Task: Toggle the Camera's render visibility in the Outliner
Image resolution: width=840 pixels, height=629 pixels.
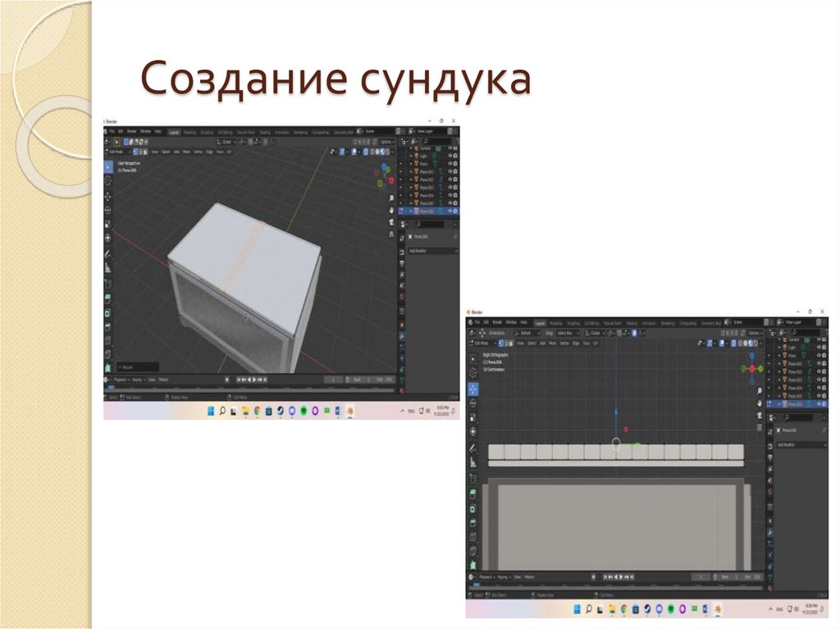Action: coord(453,148)
